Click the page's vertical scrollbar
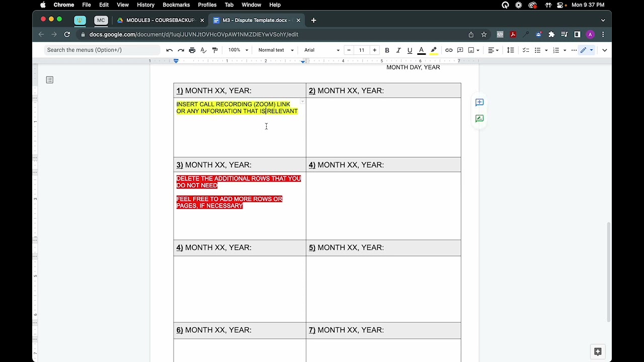The width and height of the screenshot is (644, 362). tap(609, 271)
